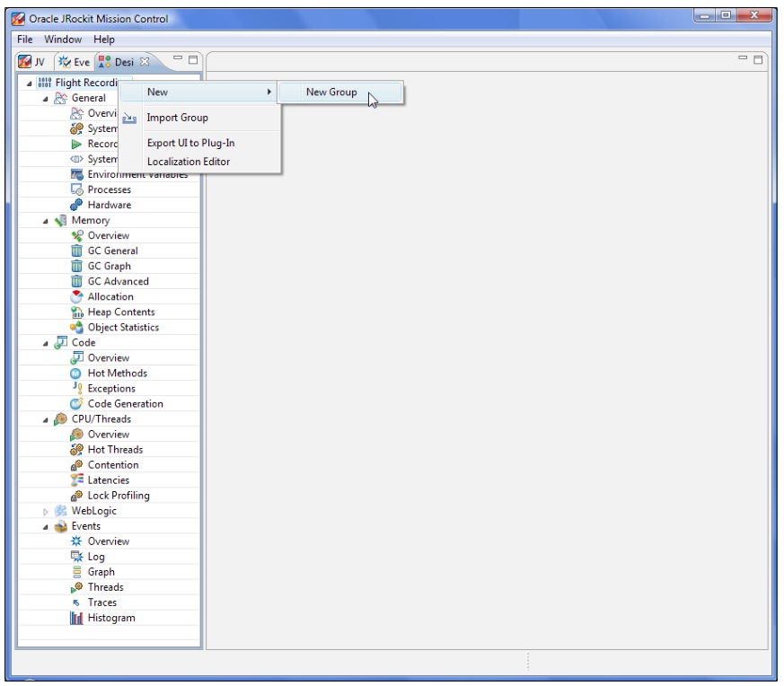Select Import Group menu entry
The height and width of the screenshot is (686, 784).
[177, 118]
